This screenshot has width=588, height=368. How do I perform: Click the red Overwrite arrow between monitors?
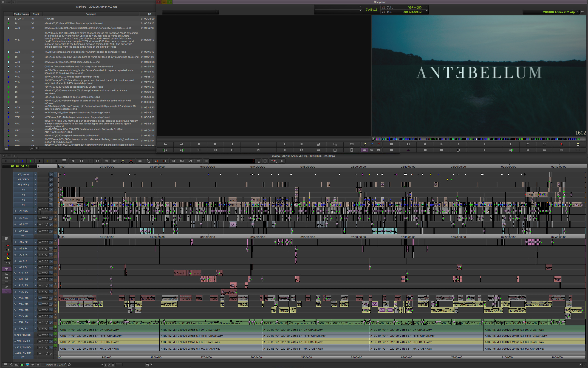(379, 144)
